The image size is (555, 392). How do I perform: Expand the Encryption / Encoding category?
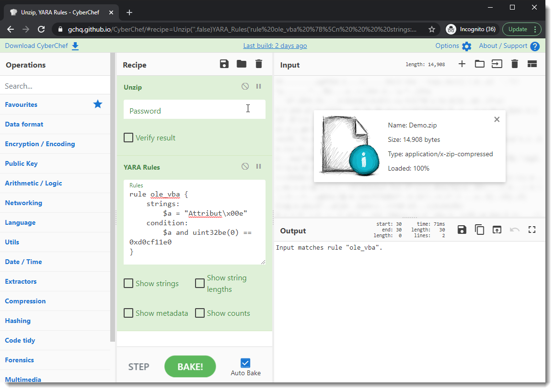tap(40, 144)
